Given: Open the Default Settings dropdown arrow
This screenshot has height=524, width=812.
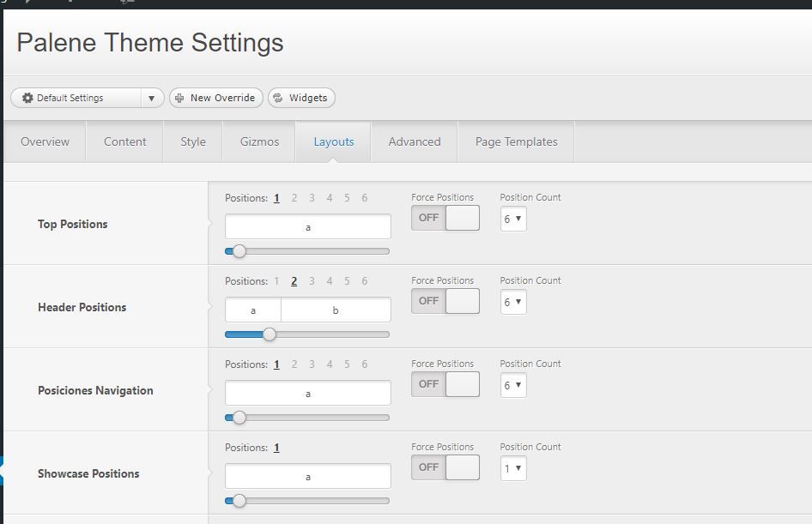Looking at the screenshot, I should [151, 98].
